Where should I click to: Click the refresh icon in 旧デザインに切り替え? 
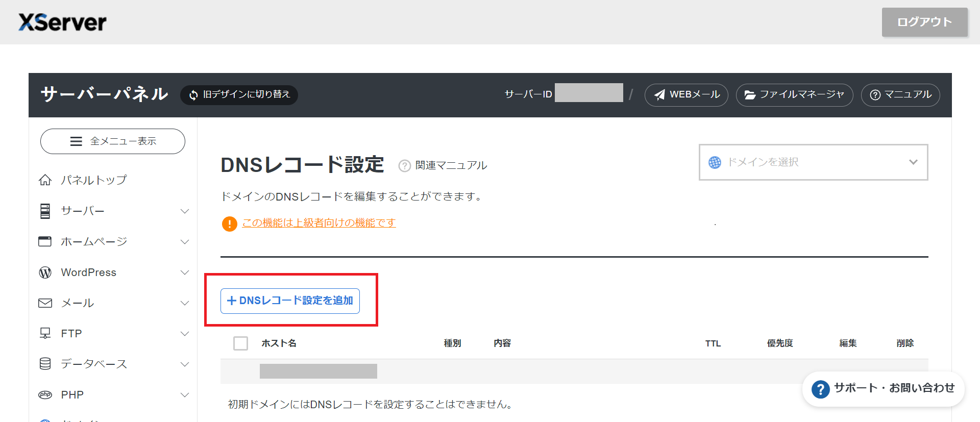193,95
